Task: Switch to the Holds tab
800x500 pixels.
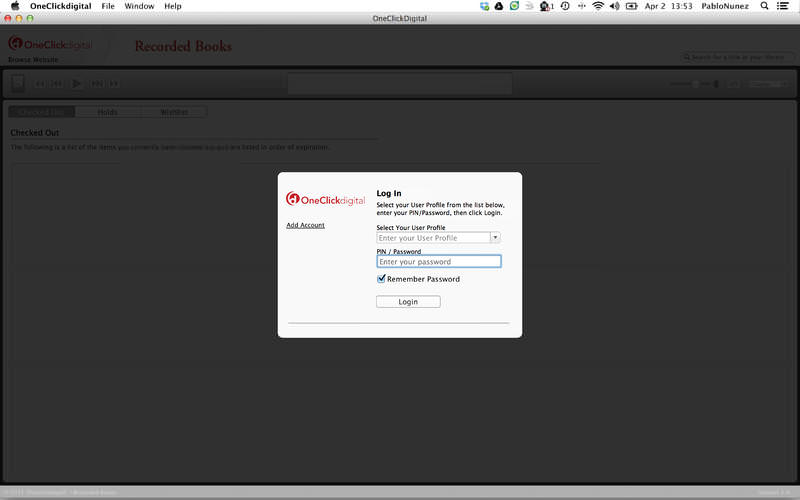Action: coord(107,112)
